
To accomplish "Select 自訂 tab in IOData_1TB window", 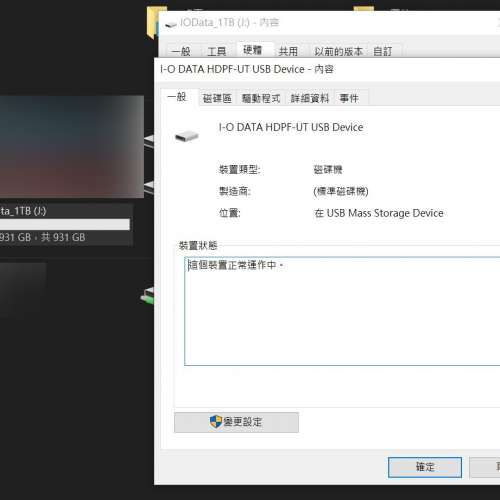I will pos(383,51).
